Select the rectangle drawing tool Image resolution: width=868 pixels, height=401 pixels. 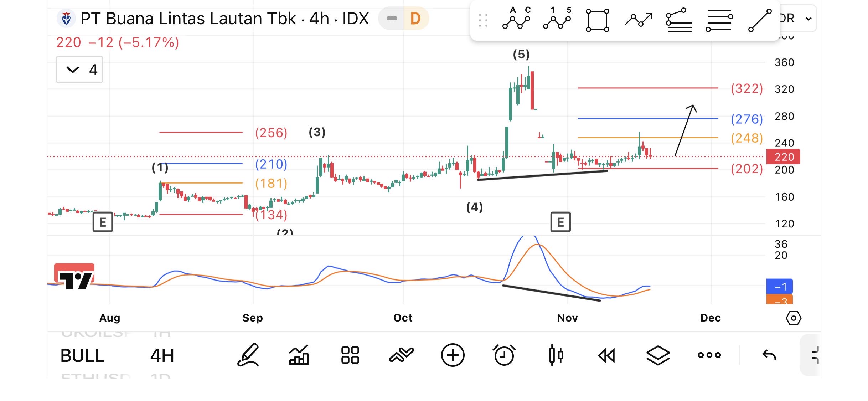pyautogui.click(x=598, y=21)
